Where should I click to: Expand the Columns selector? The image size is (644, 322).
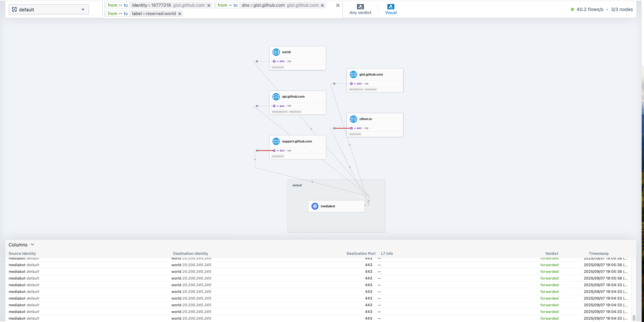(21, 245)
